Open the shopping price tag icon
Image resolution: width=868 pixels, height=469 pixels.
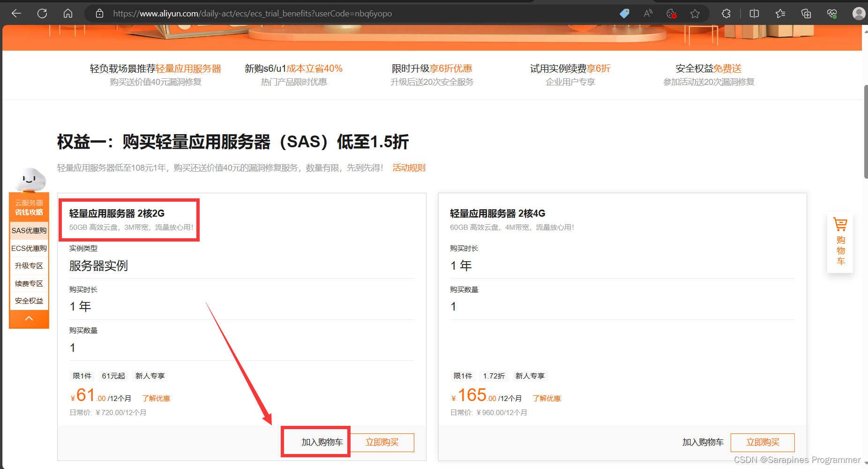(624, 14)
